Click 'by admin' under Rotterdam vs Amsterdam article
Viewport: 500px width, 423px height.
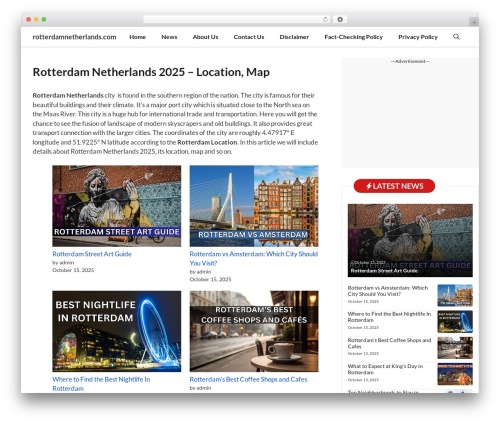coord(200,272)
